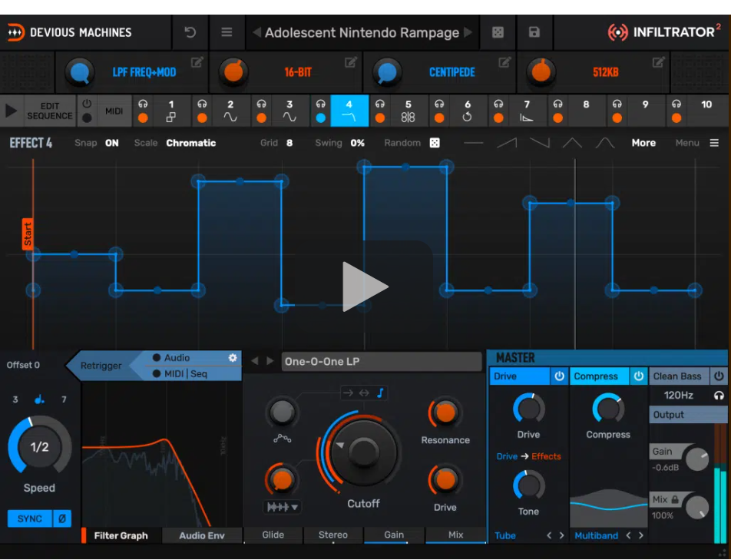Open the hamburger menu beside preset name

pyautogui.click(x=227, y=32)
